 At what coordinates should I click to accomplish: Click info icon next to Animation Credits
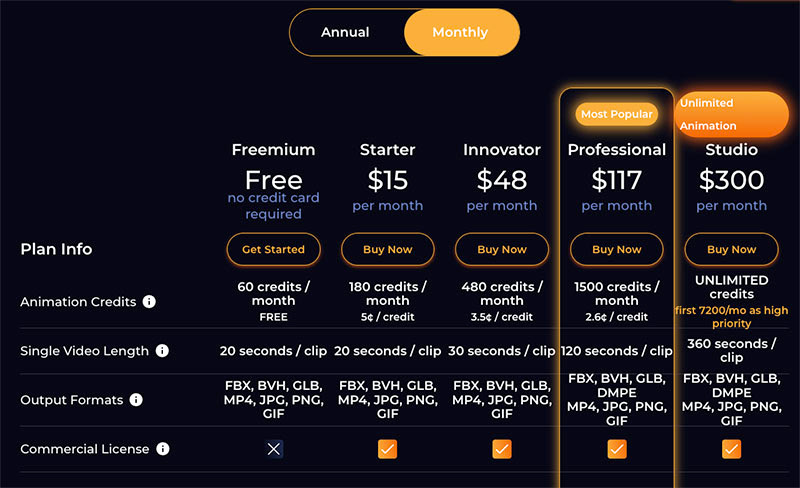[x=149, y=302]
